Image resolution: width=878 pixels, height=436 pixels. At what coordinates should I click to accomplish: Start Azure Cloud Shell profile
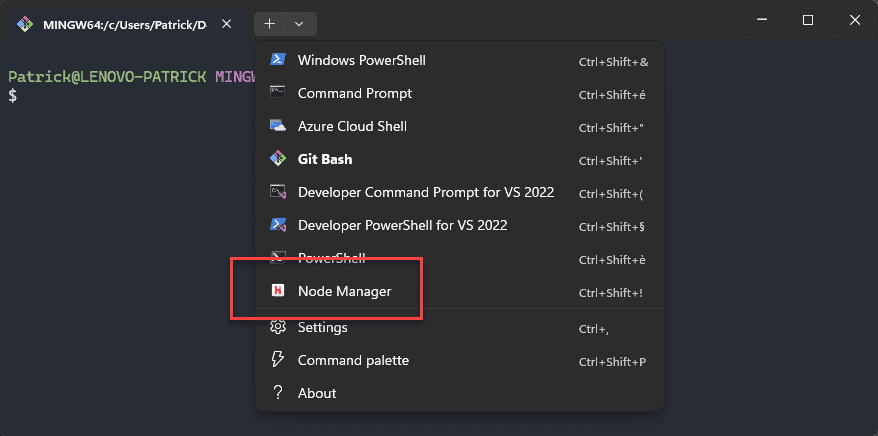coord(459,126)
